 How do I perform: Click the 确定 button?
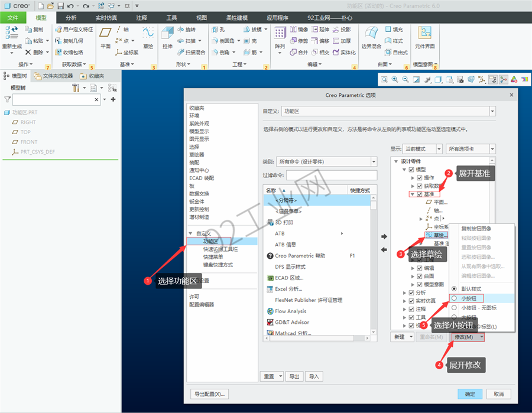click(470, 394)
